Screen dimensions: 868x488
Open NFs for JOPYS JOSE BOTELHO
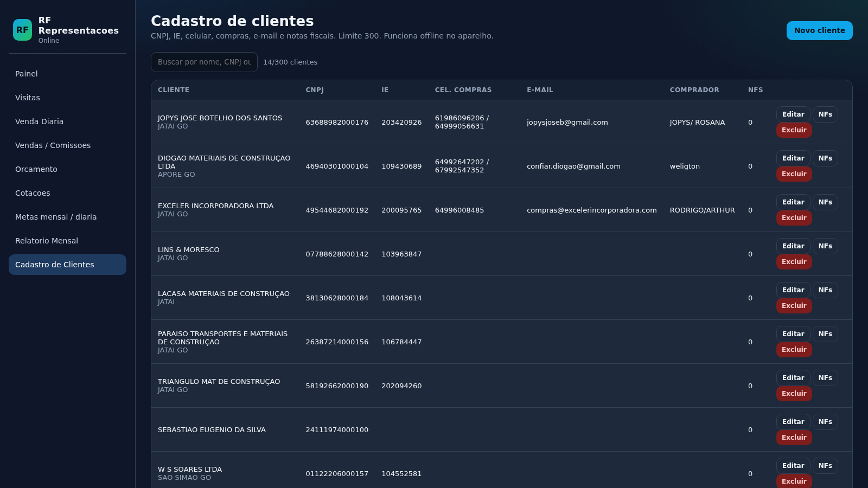[825, 114]
